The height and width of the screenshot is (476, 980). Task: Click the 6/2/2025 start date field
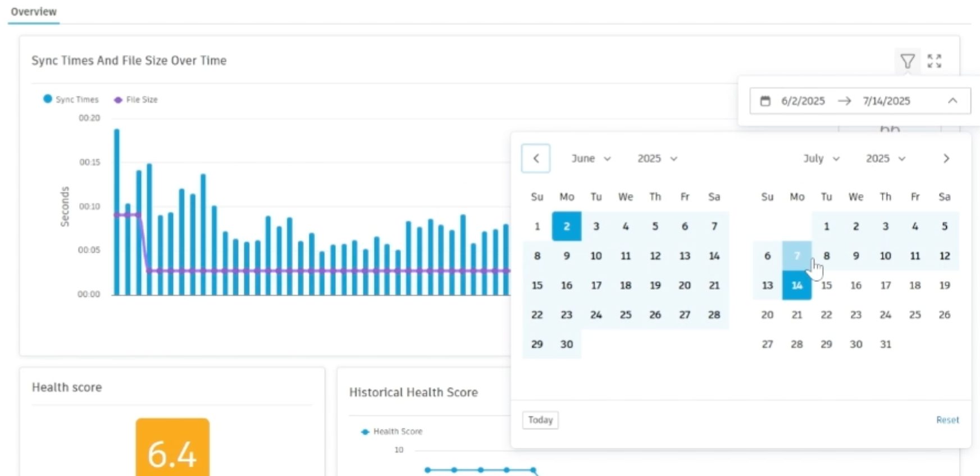pos(803,101)
